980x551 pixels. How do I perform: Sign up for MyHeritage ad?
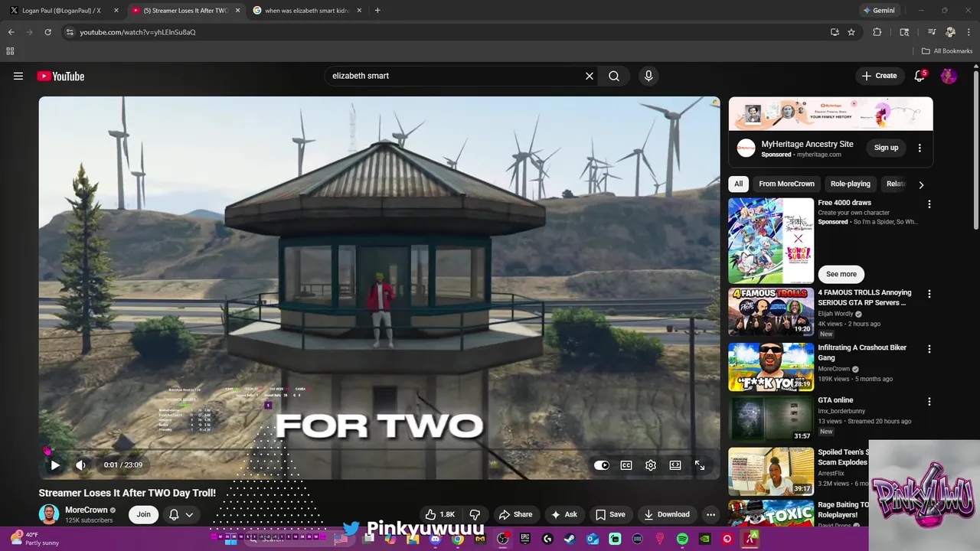pyautogui.click(x=886, y=148)
